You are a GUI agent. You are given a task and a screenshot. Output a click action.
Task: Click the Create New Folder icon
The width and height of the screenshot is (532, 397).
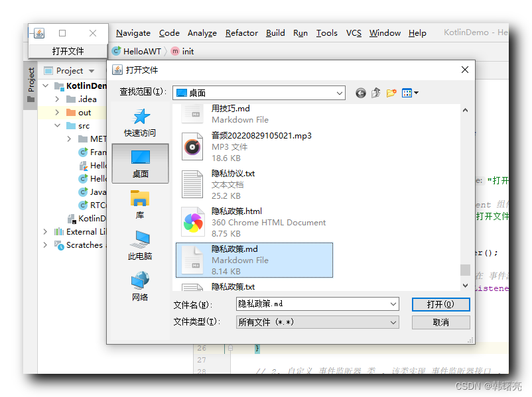[x=392, y=93]
